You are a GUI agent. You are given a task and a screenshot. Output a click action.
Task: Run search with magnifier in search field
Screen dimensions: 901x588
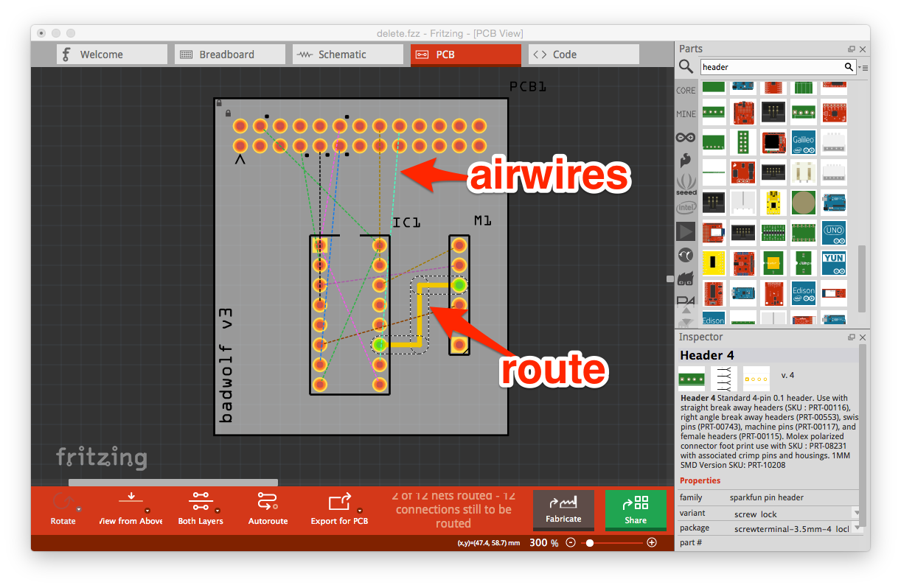coord(849,67)
